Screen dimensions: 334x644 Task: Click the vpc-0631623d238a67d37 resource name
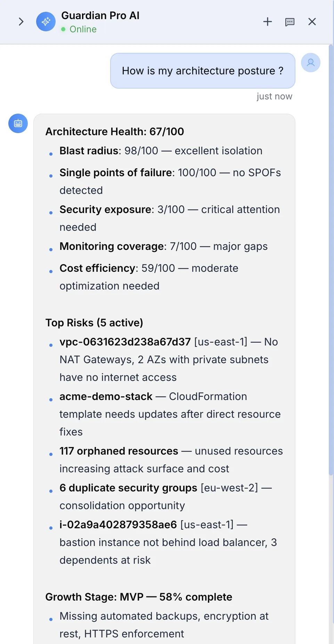click(x=125, y=342)
